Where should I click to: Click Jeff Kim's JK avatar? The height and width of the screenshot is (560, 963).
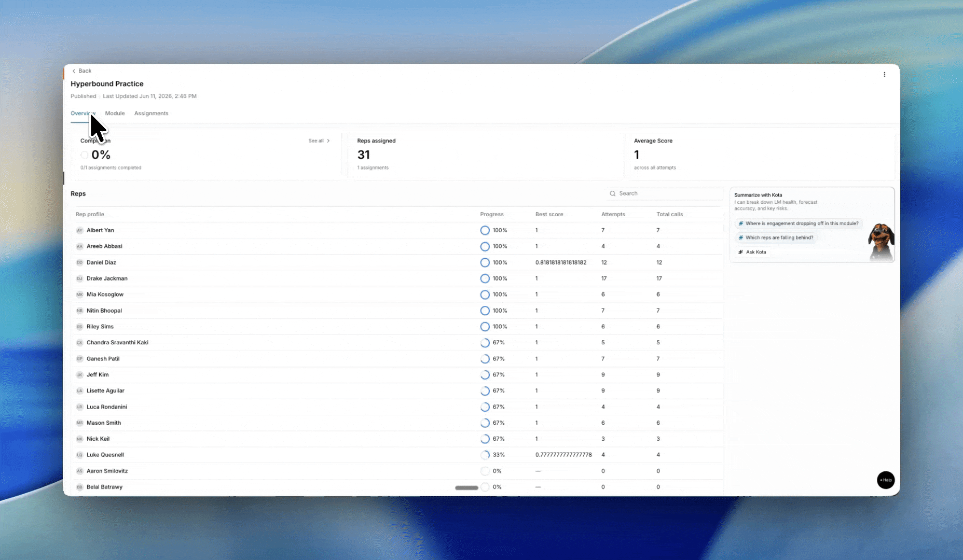[x=79, y=374]
